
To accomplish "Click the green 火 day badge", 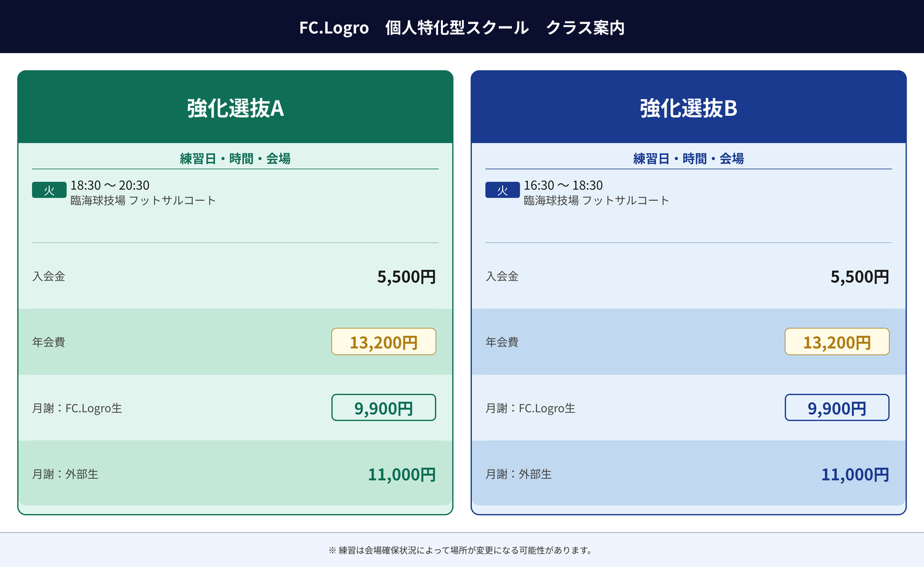I will tap(49, 190).
